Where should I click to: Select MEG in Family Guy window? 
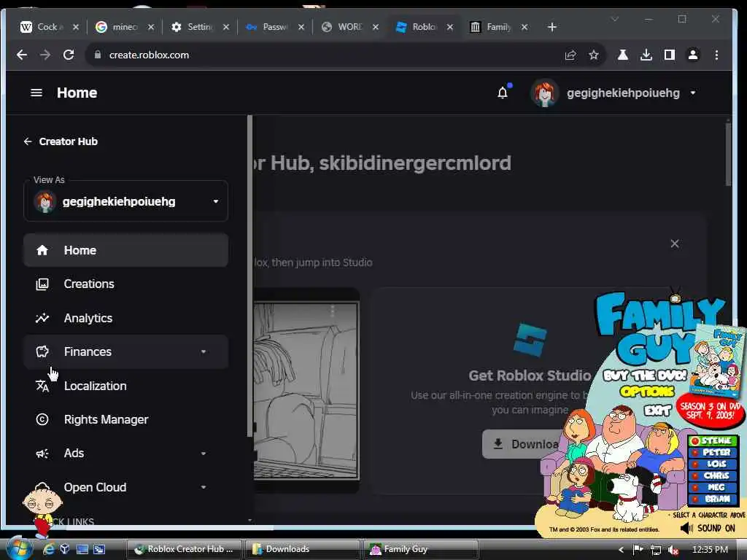(x=713, y=487)
